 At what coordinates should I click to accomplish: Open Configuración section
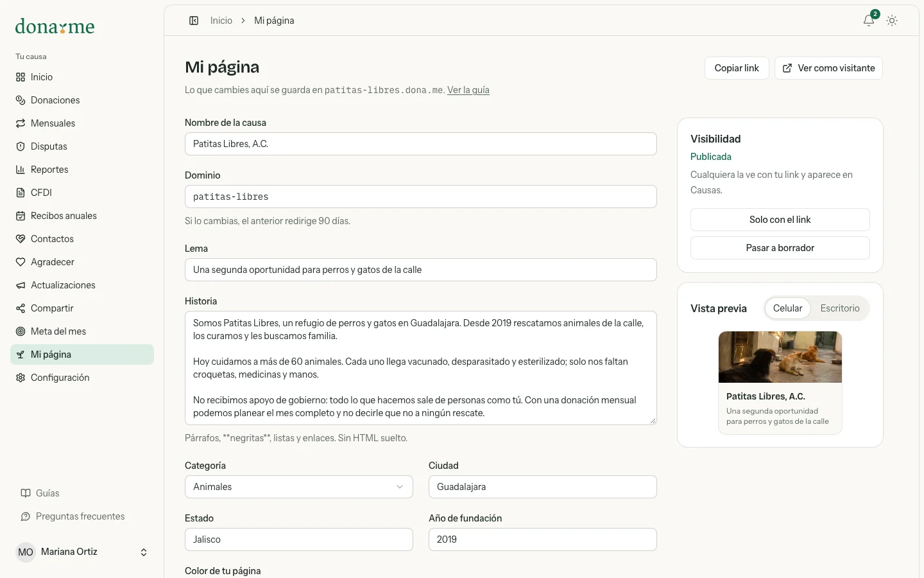pos(82,378)
